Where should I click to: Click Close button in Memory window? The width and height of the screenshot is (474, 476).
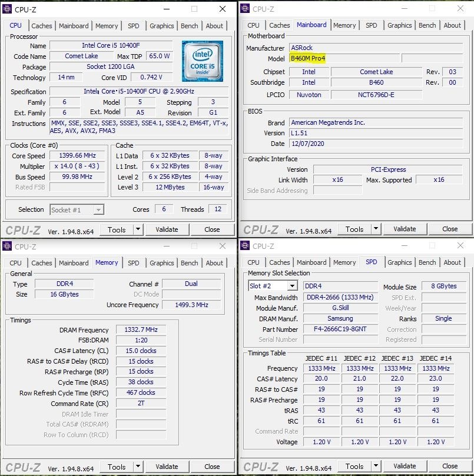[212, 467]
